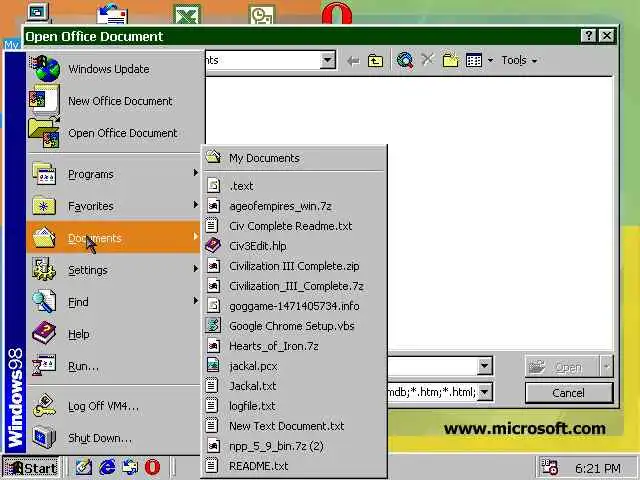
Task: Click the Open button
Action: [x=562, y=367]
